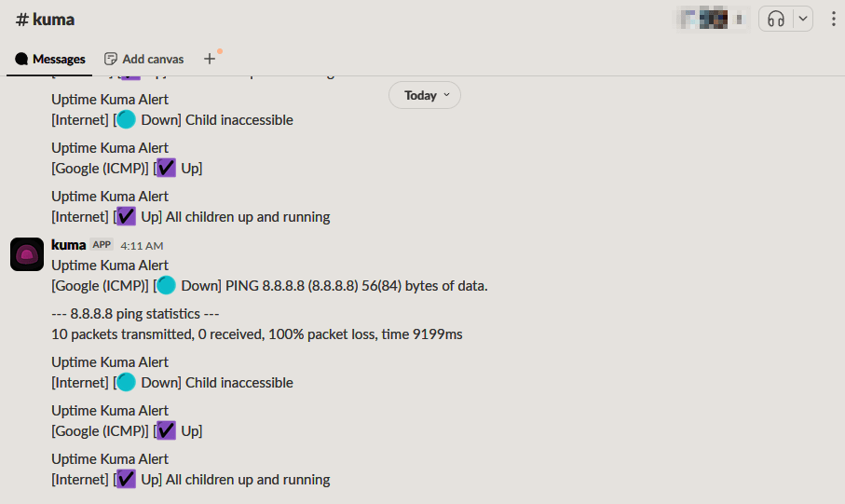Expand the Today date jump dropdown

point(425,95)
